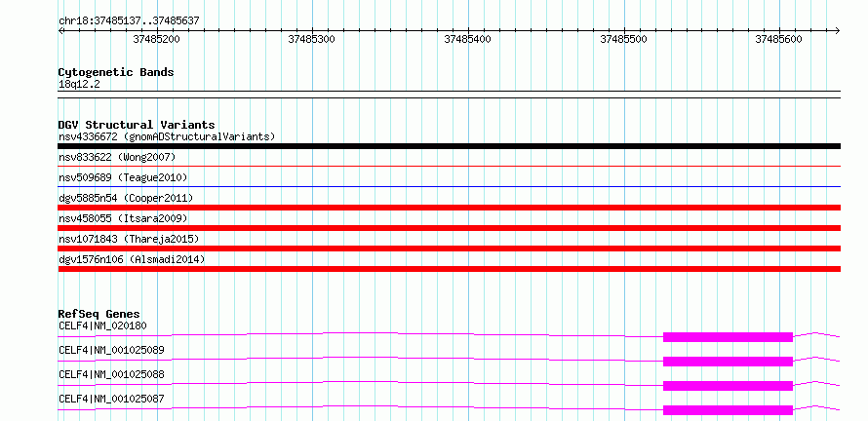Select transcript label CELF4|NM_001025088

click(x=111, y=374)
